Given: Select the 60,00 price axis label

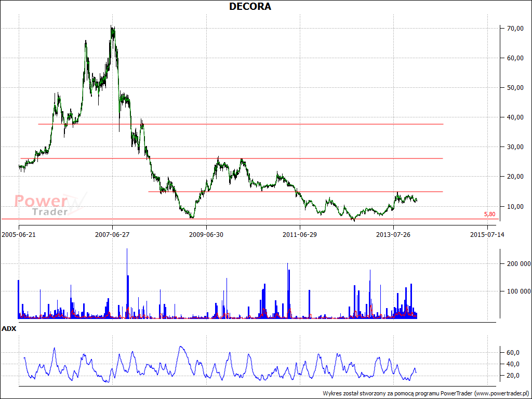Looking at the screenshot, I should [x=515, y=58].
